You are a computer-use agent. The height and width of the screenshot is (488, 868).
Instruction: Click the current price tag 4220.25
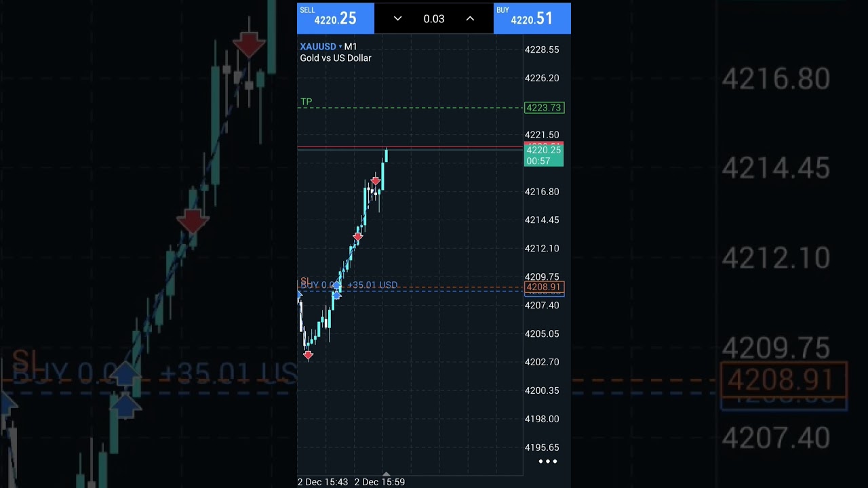pyautogui.click(x=544, y=150)
